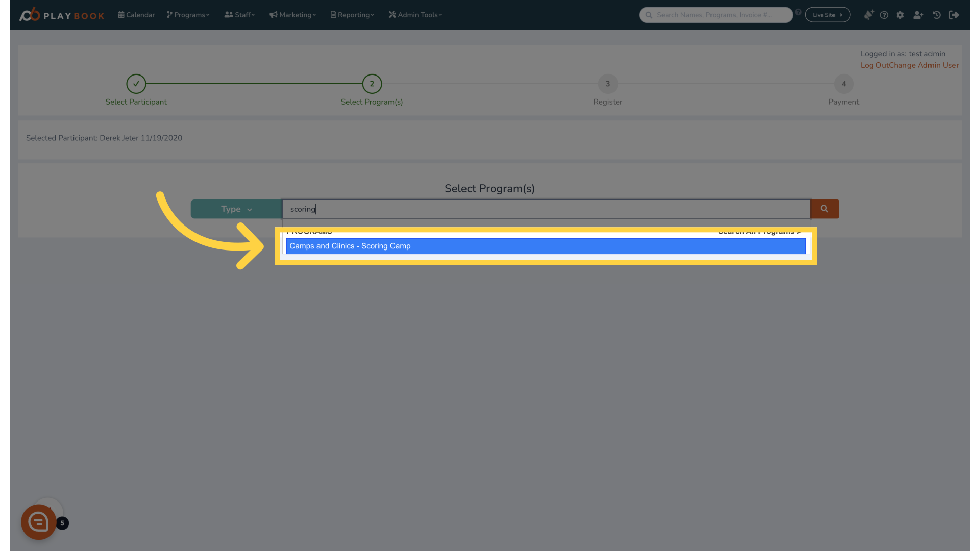Expand the Programs dropdown menu
Image resolution: width=980 pixels, height=551 pixels.
188,15
